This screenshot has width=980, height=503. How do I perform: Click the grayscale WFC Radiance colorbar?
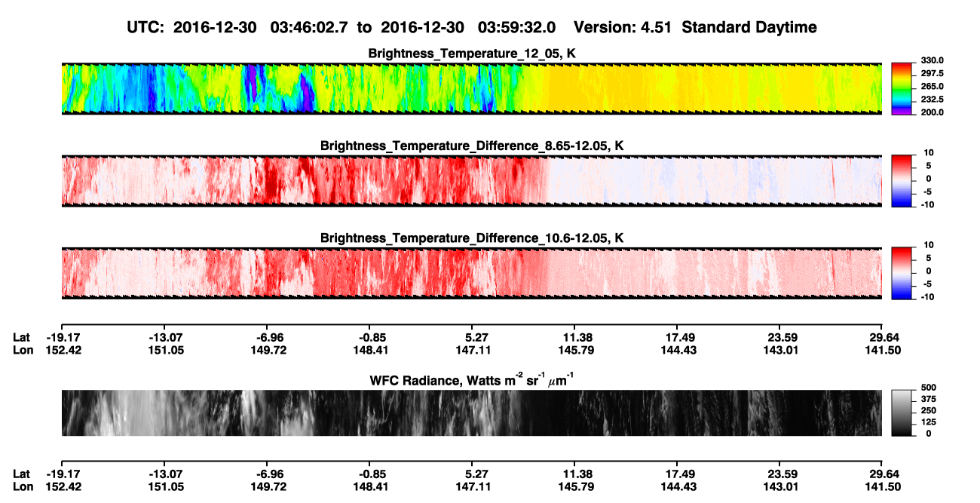[x=902, y=413]
